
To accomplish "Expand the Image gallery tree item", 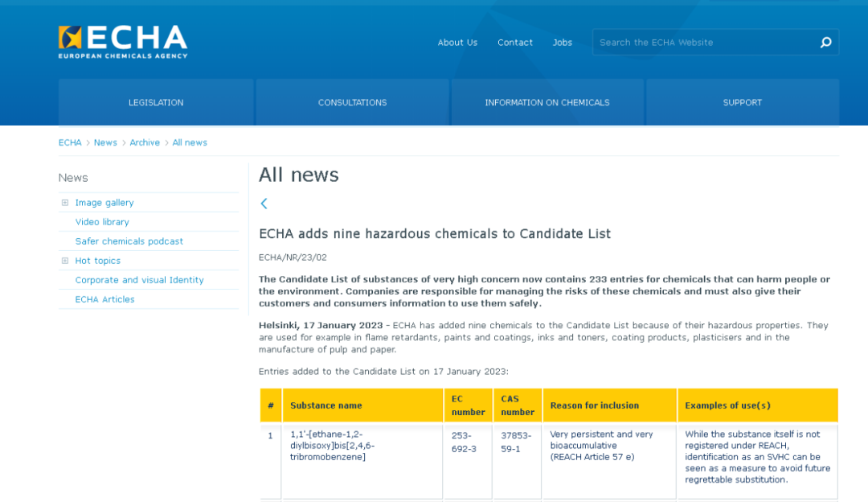I will [65, 203].
